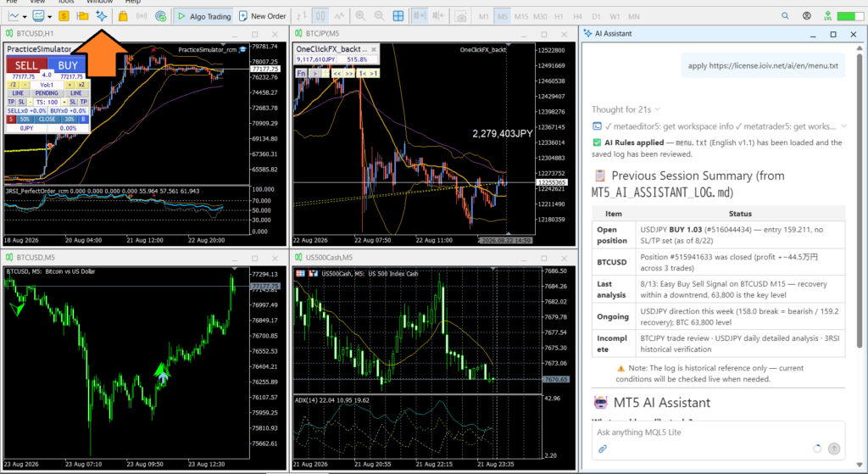Viewport: 868px width, 474px height.
Task: Click the PENDING button in PracticeSimulator
Action: click(x=47, y=93)
